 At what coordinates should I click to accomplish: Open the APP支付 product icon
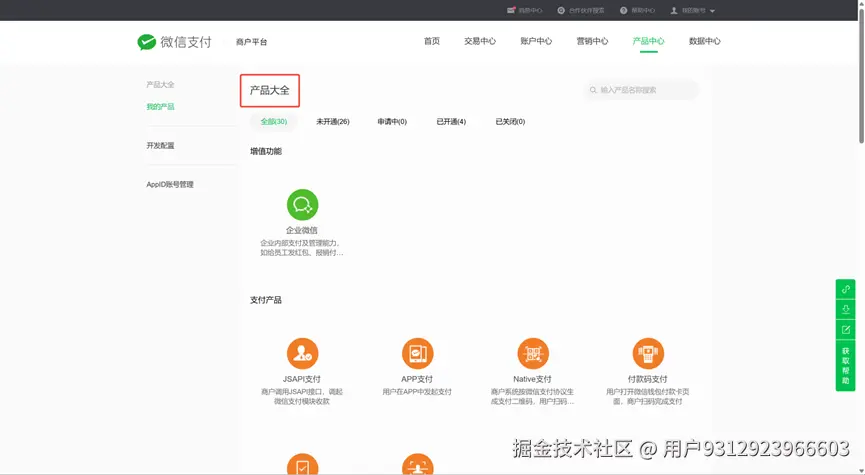click(418, 354)
